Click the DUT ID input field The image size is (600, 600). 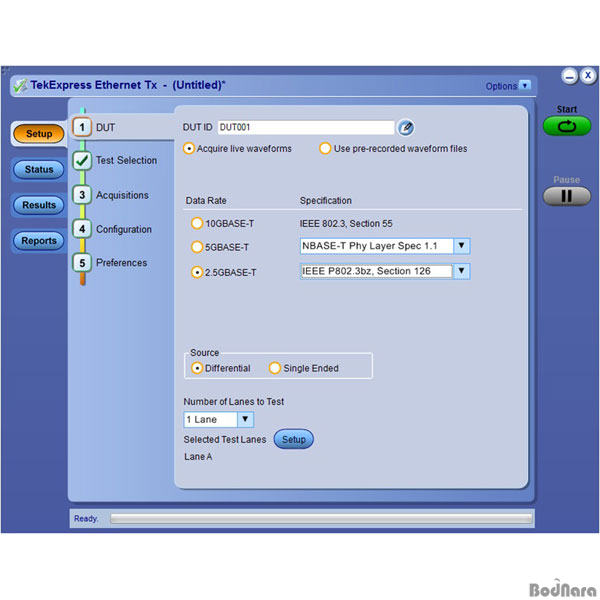pyautogui.click(x=306, y=127)
